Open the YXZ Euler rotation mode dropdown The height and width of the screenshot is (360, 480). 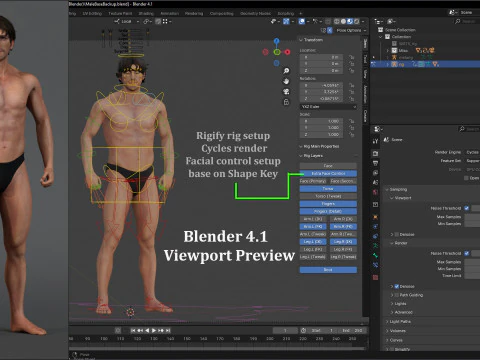(328, 107)
